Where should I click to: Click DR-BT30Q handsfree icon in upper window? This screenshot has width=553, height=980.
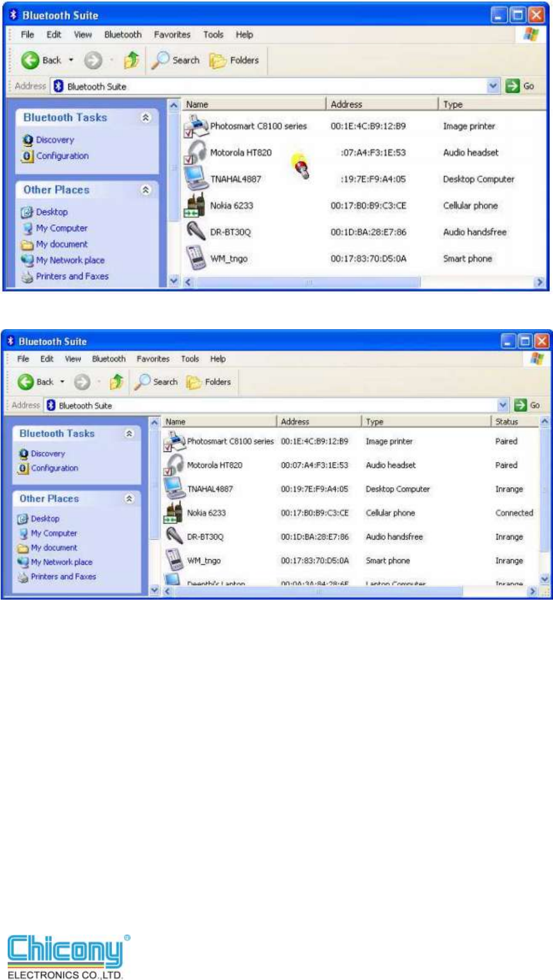[196, 232]
